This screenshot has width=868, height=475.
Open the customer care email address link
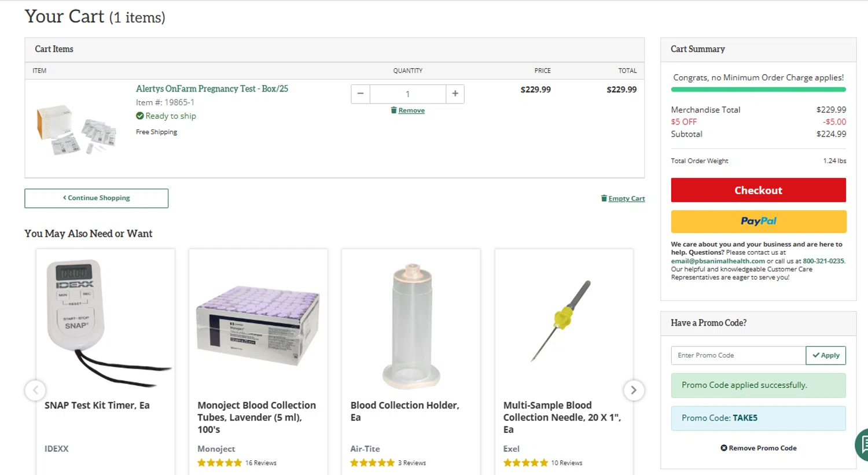[718, 261]
